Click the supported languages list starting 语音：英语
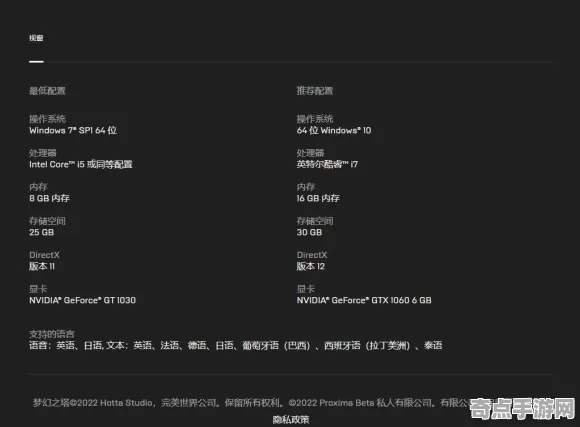The height and width of the screenshot is (427, 580). tap(236, 346)
